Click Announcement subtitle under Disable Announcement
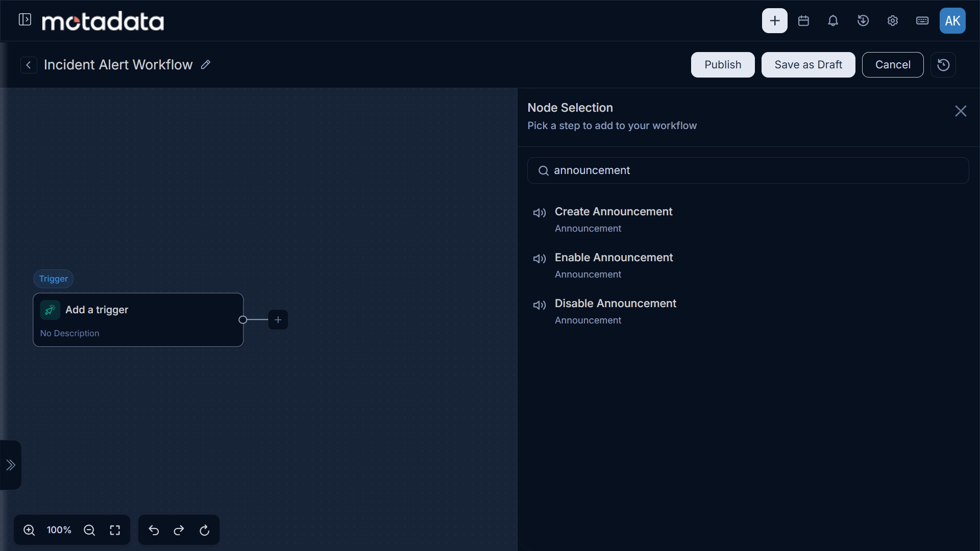Viewport: 980px width, 551px height. (588, 320)
